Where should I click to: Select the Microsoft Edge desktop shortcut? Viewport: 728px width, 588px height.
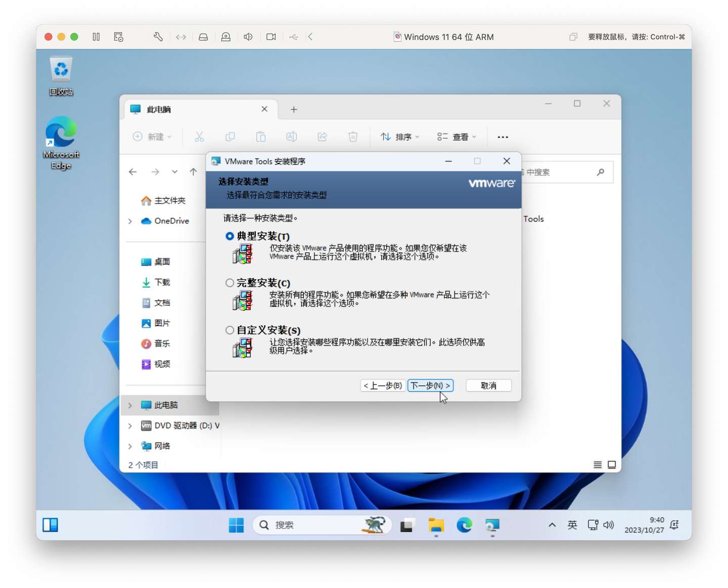point(61,143)
